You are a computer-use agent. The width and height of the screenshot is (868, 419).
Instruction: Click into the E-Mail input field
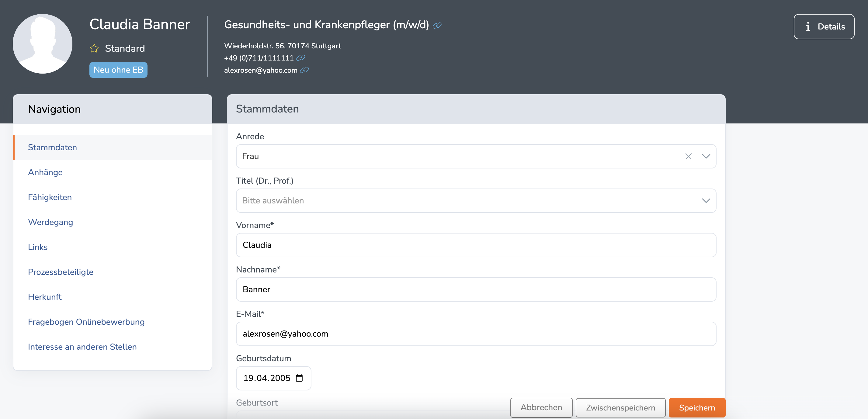[x=476, y=334]
